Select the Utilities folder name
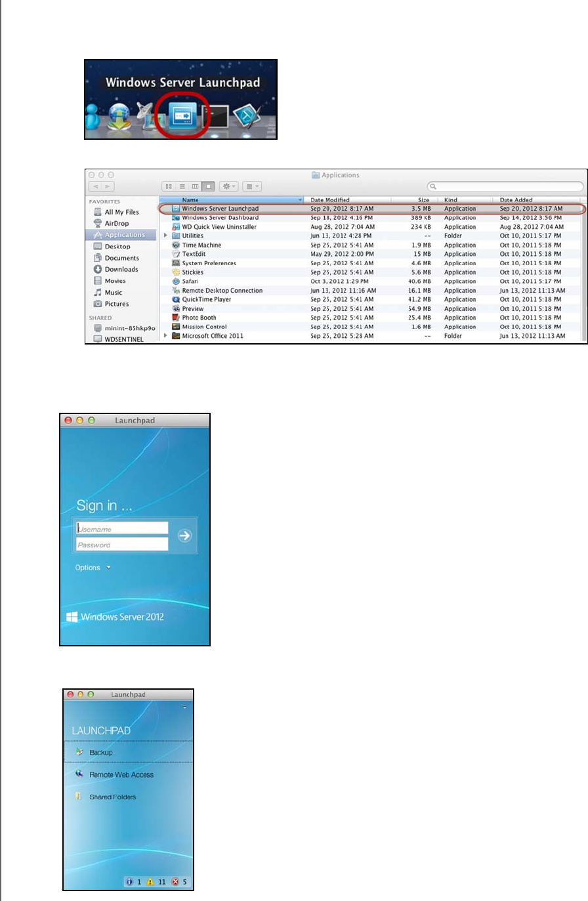Screen dimensions: 588x901 [x=193, y=236]
